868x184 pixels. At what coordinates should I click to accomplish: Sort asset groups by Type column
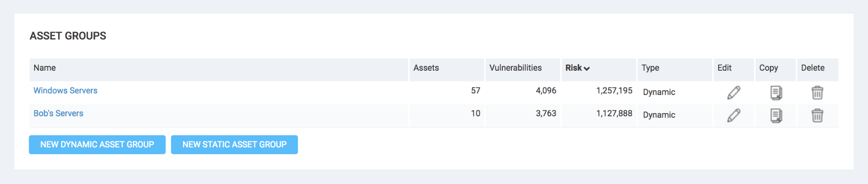coord(650,68)
